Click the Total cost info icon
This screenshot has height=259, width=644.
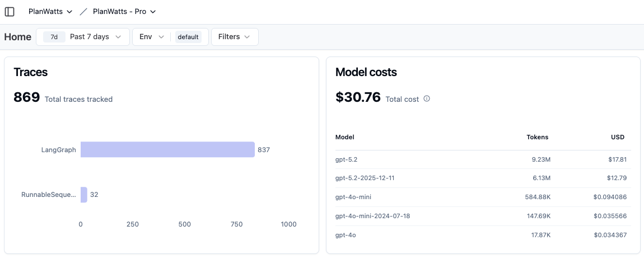(427, 98)
